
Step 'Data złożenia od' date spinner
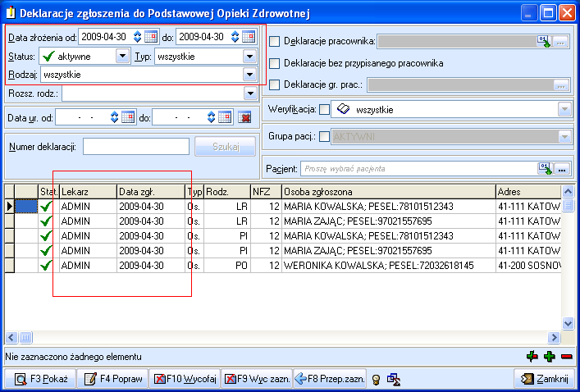137,37
